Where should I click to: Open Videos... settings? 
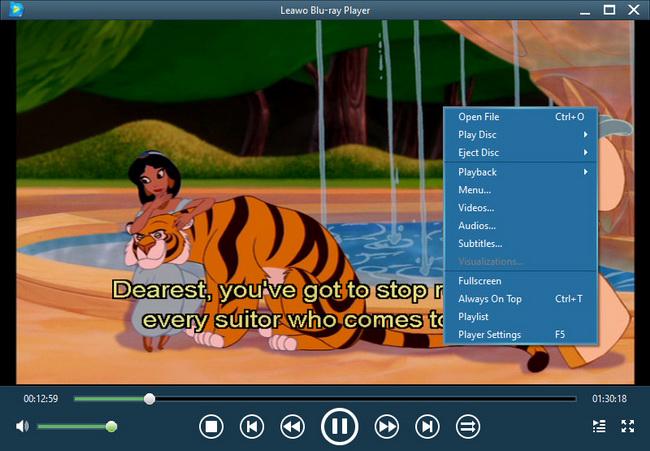point(521,208)
